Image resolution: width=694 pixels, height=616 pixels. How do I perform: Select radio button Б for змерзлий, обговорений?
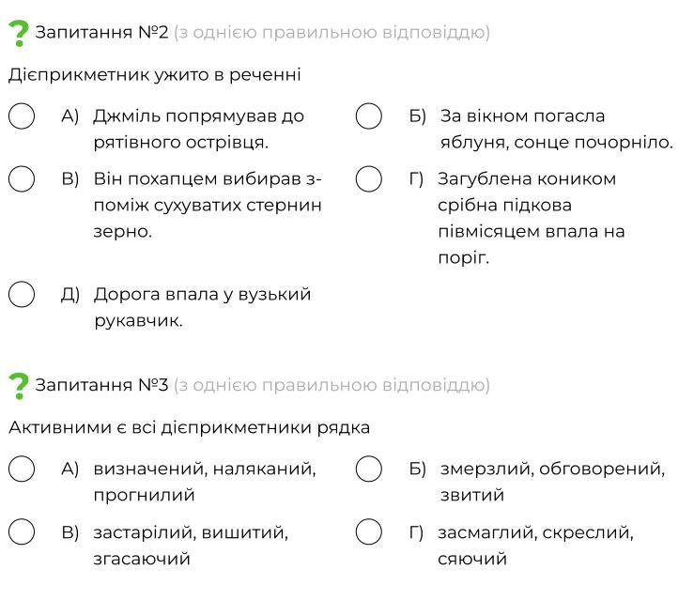coord(369,469)
